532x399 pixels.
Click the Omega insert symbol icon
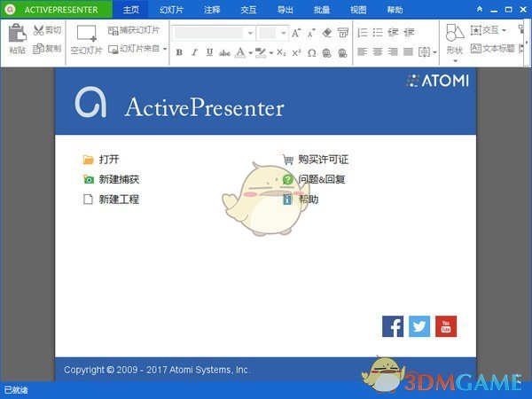pyautogui.click(x=312, y=52)
